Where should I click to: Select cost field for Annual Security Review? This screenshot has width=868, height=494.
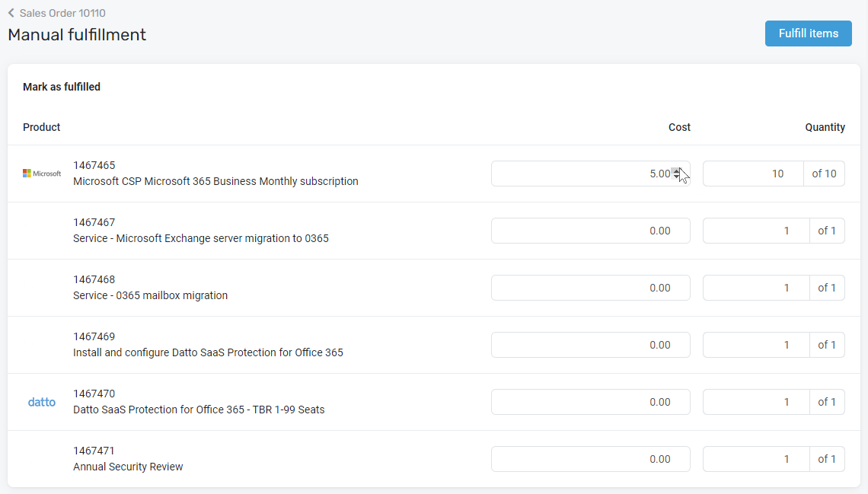coord(590,459)
